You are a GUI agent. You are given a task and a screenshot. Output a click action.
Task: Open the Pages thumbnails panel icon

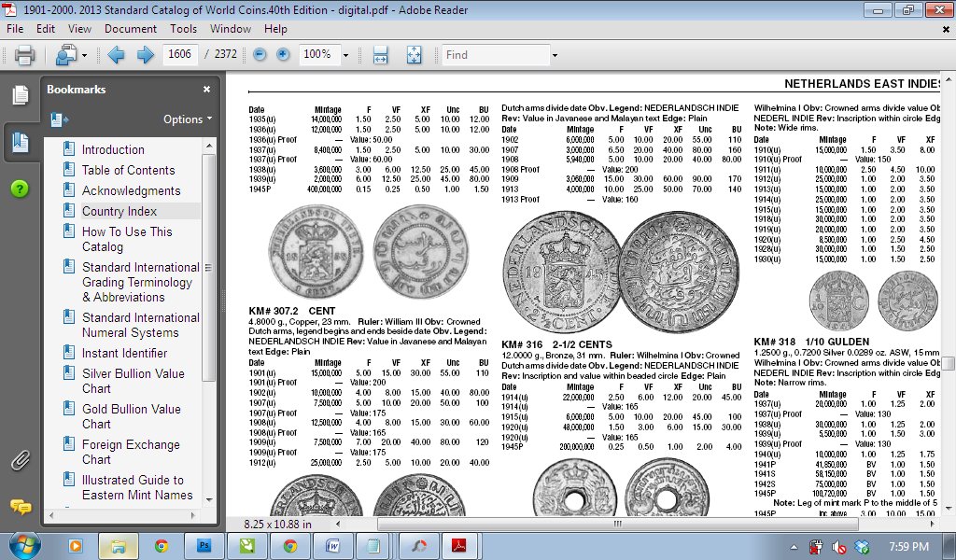(21, 95)
